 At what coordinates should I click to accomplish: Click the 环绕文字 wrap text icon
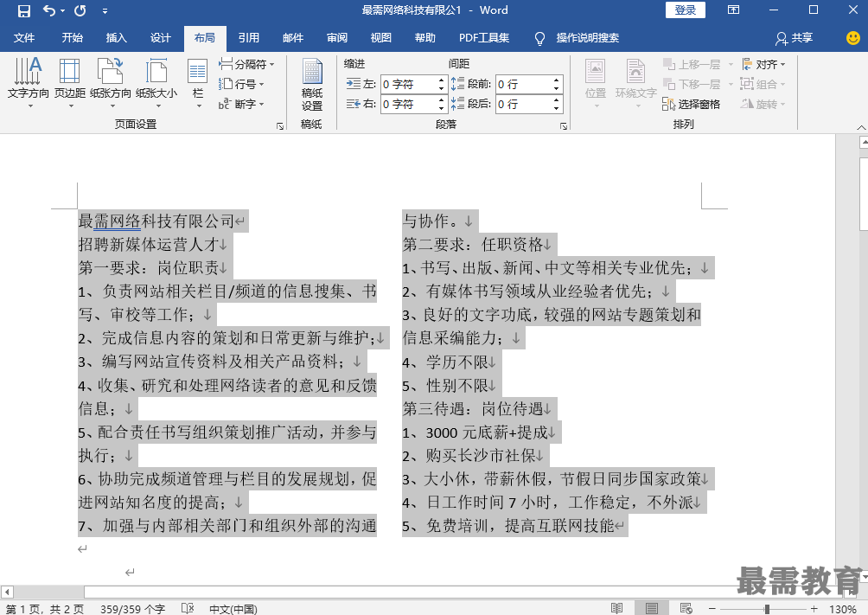point(635,82)
